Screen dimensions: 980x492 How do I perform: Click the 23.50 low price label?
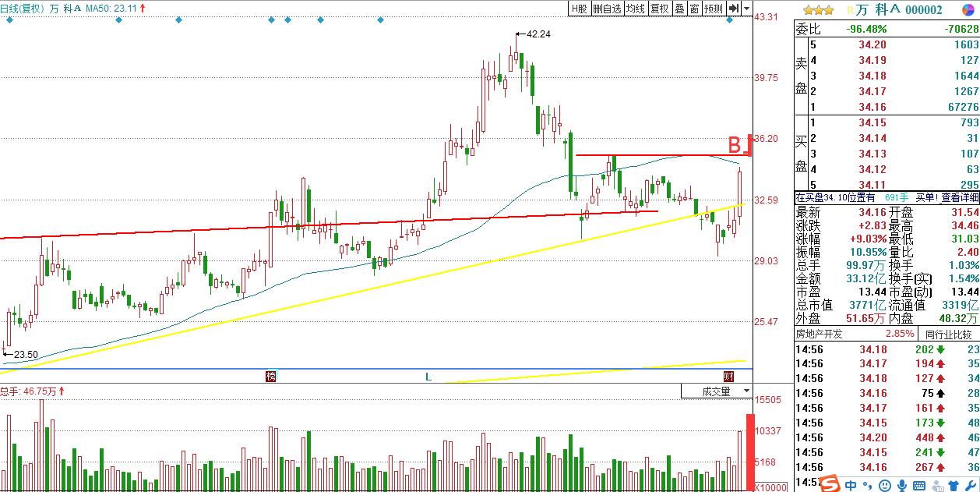click(26, 354)
